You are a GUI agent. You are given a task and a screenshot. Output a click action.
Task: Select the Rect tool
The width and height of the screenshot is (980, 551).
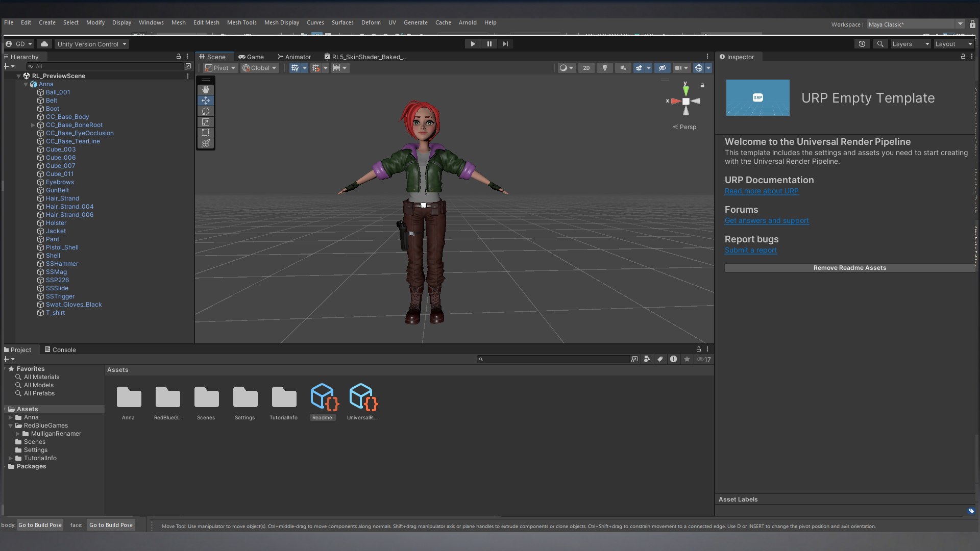pyautogui.click(x=206, y=133)
